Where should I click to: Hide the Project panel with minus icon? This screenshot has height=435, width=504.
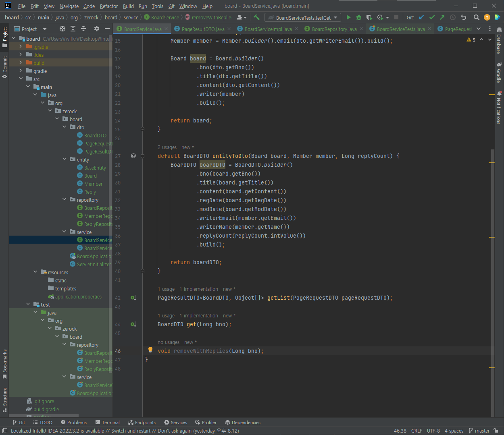107,29
